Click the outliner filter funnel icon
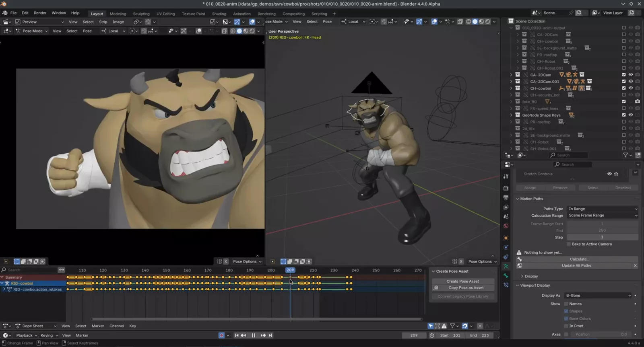This screenshot has height=347, width=644. 625,155
